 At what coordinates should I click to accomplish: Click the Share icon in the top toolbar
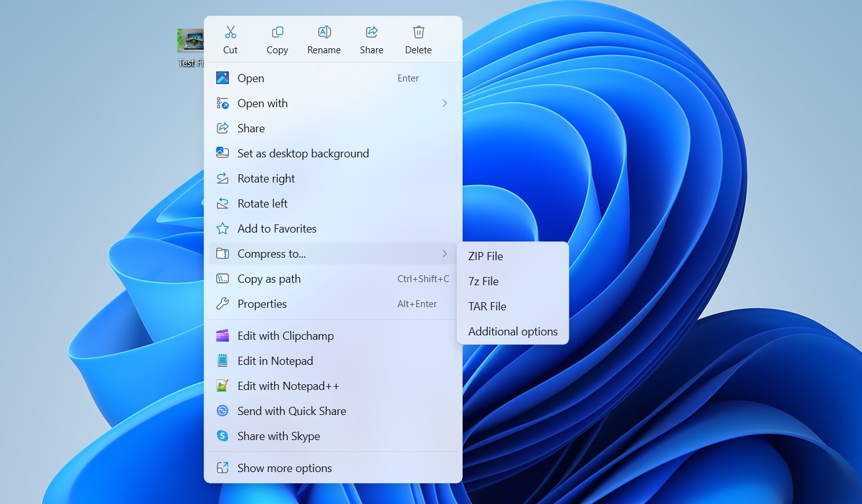(x=371, y=30)
